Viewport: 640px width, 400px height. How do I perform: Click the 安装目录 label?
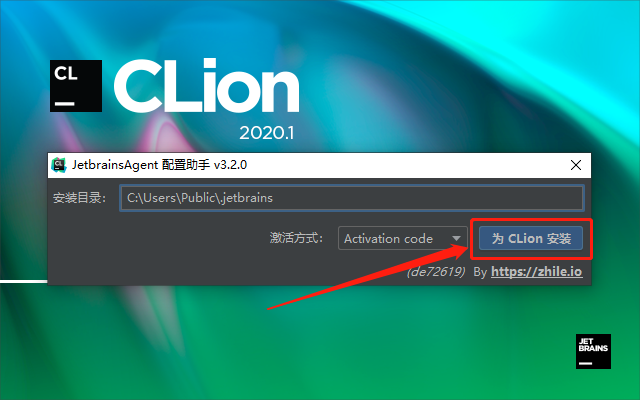tap(80, 198)
